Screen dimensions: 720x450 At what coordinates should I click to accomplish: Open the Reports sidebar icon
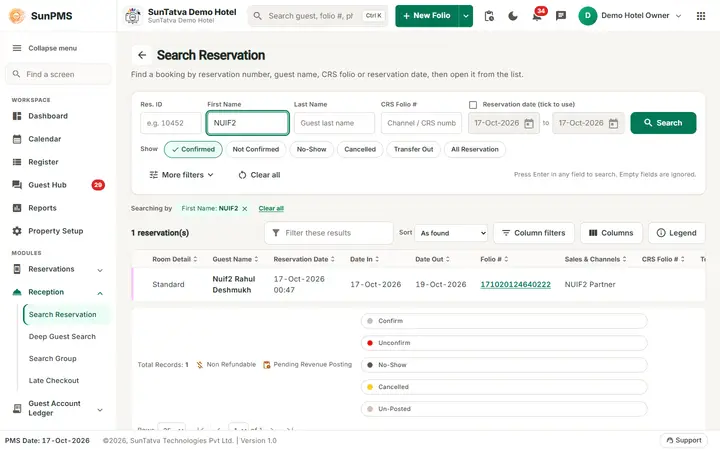pos(17,208)
